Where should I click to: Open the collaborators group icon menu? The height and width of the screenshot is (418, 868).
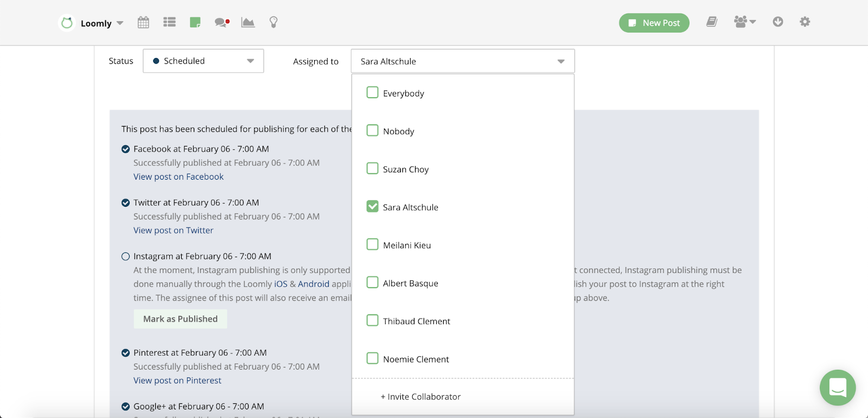coord(745,22)
